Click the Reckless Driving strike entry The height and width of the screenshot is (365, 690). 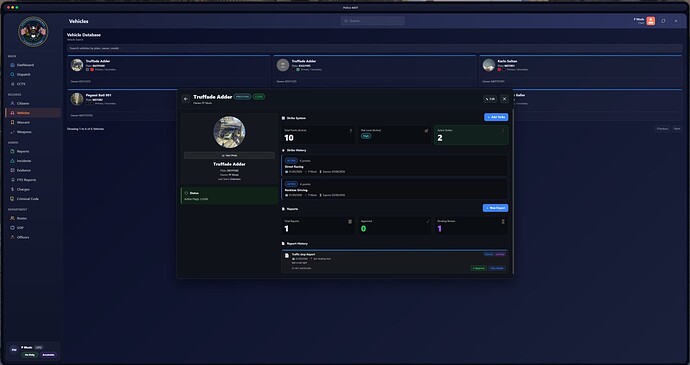394,189
